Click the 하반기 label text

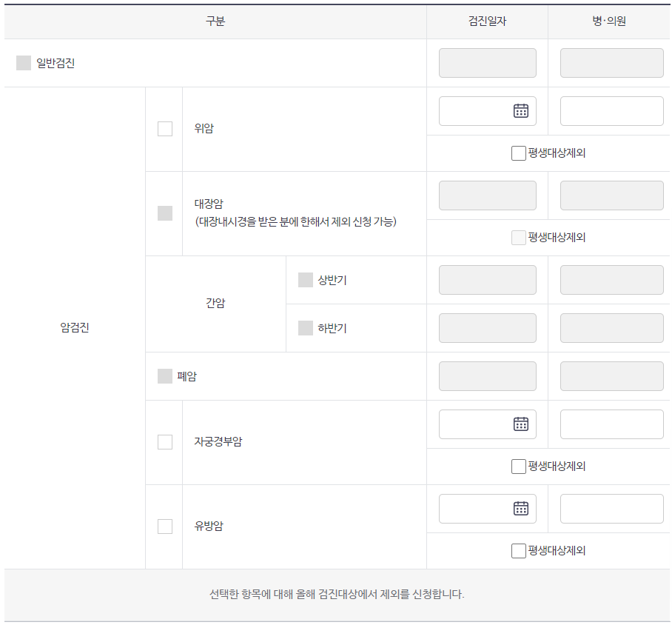pyautogui.click(x=332, y=328)
